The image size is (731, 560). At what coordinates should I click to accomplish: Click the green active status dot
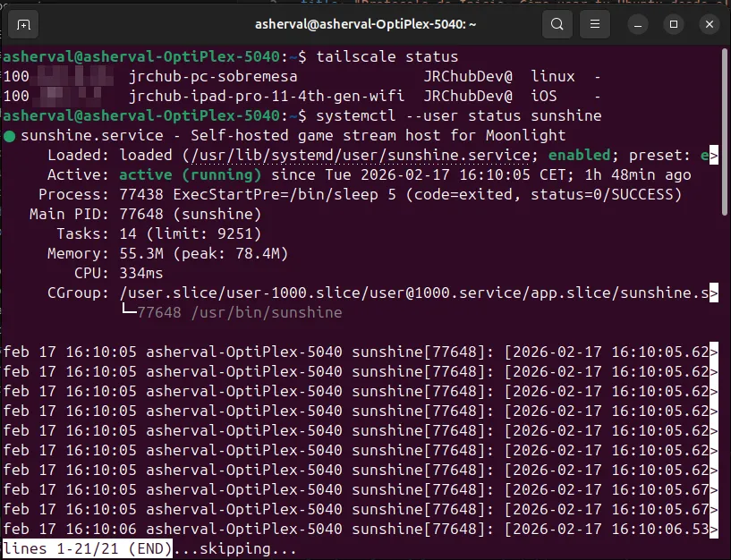pyautogui.click(x=9, y=136)
